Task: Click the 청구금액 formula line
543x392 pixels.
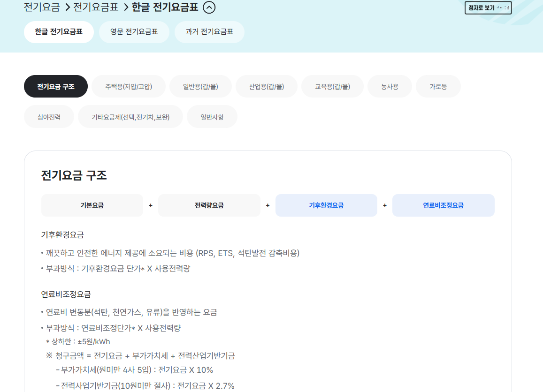Action: [141, 356]
